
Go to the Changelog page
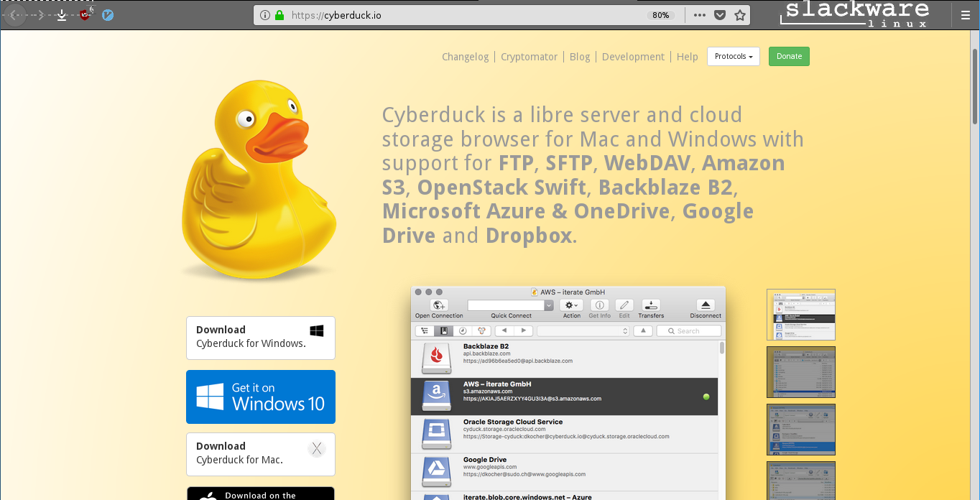[465, 57]
